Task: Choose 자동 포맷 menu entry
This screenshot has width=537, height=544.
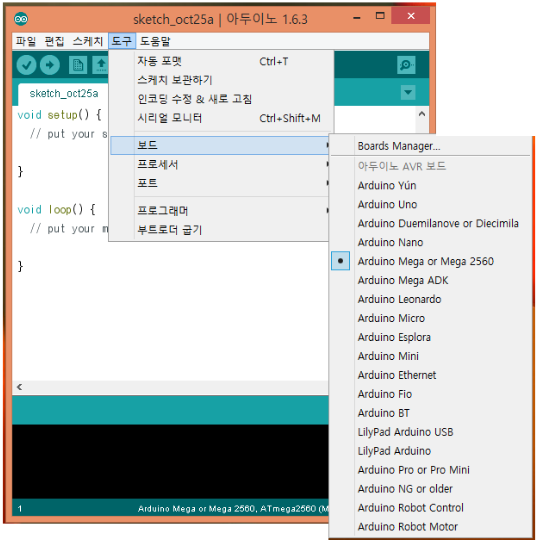Action: tap(220, 61)
